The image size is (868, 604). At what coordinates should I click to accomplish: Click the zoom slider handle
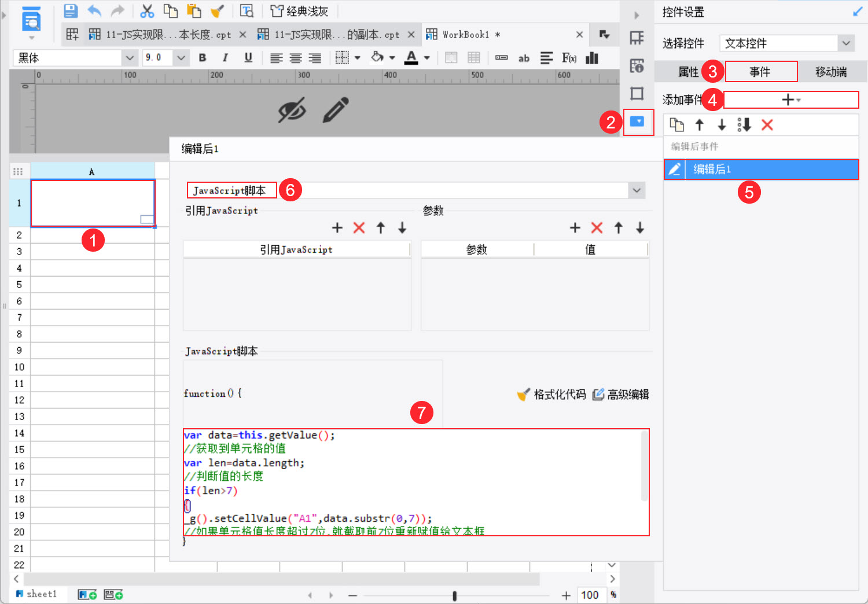click(x=455, y=595)
